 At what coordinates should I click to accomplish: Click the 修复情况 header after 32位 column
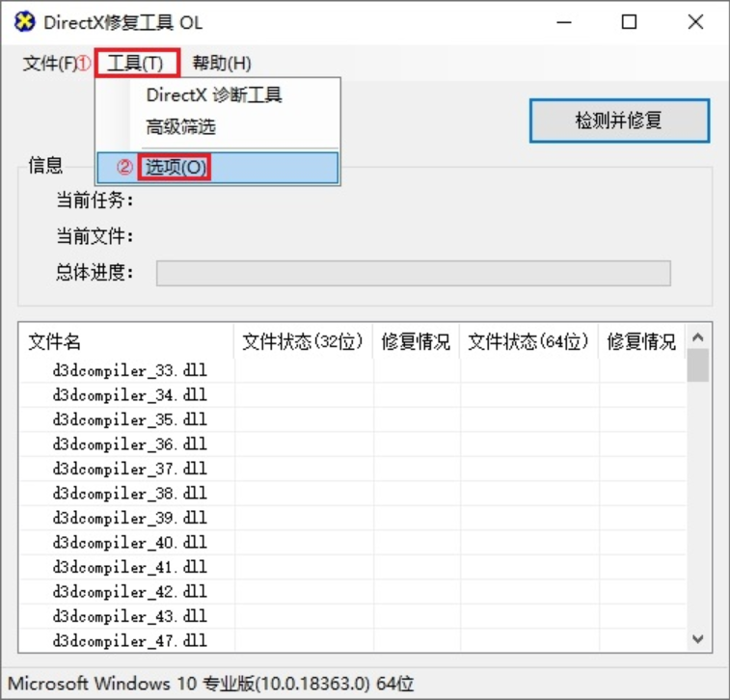(x=416, y=341)
